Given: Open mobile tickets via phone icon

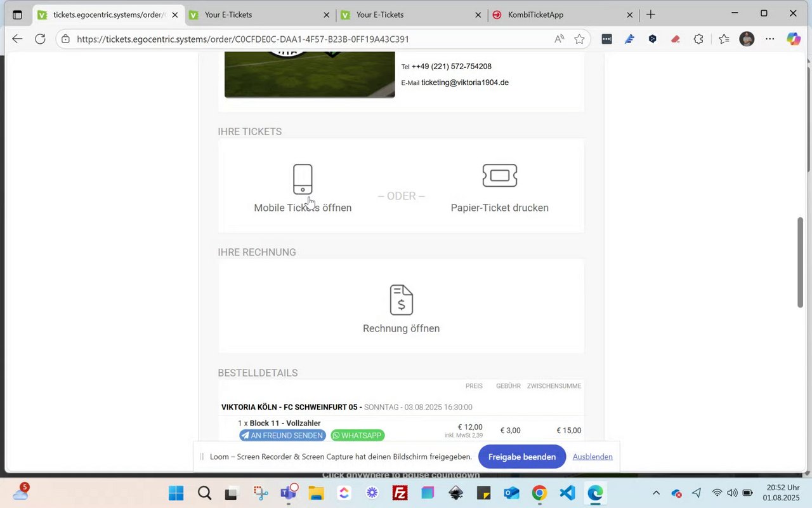Looking at the screenshot, I should [303, 179].
